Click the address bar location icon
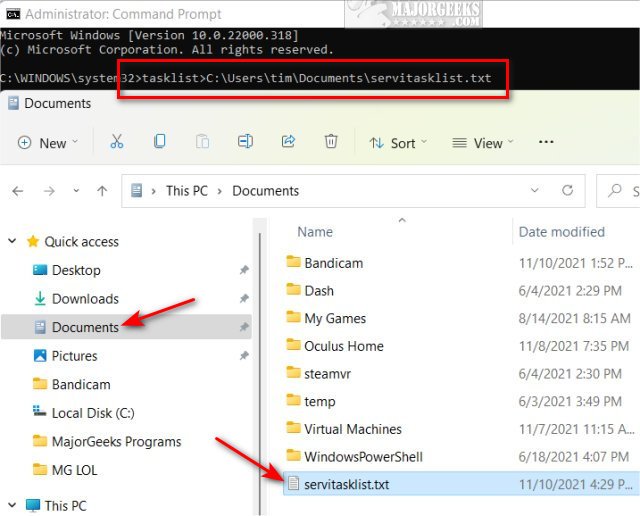The image size is (640, 516). [136, 191]
